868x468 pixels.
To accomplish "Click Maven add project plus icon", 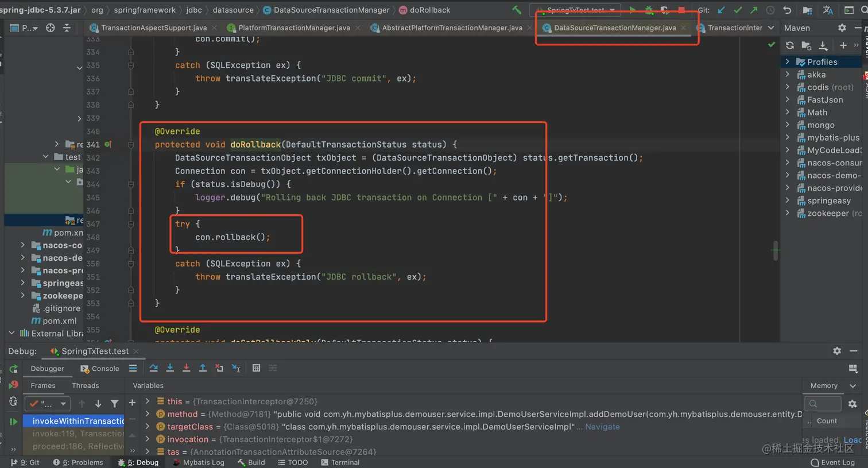I will click(x=843, y=45).
